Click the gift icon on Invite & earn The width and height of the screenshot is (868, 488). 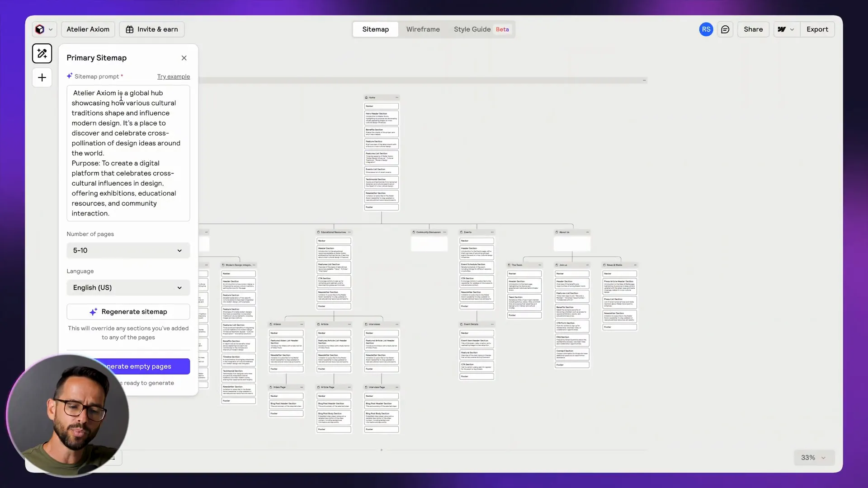click(x=130, y=29)
